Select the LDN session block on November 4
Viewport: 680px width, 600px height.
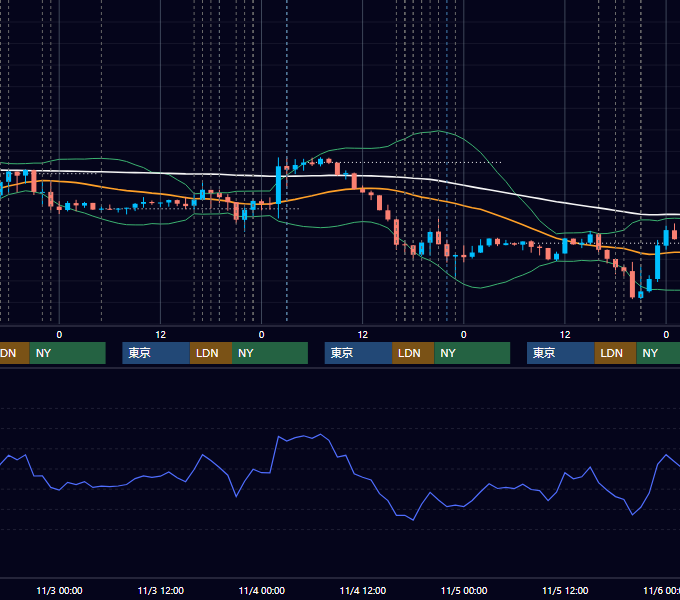pyautogui.click(x=413, y=353)
